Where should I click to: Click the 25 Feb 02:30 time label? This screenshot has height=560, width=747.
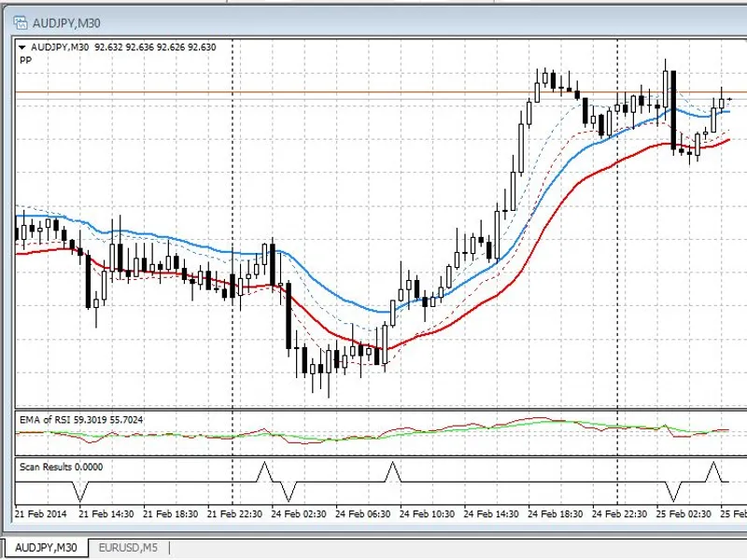(684, 514)
